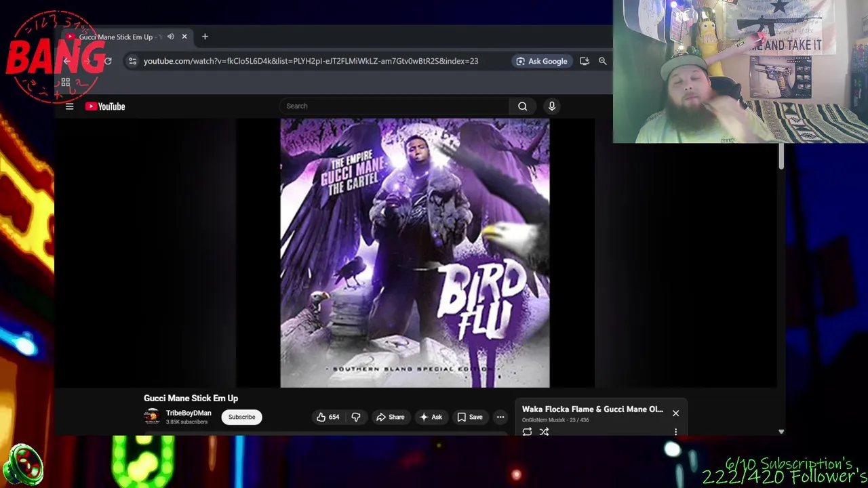Open more actions menu beside Save
Image resolution: width=868 pixels, height=488 pixels.
pos(500,417)
